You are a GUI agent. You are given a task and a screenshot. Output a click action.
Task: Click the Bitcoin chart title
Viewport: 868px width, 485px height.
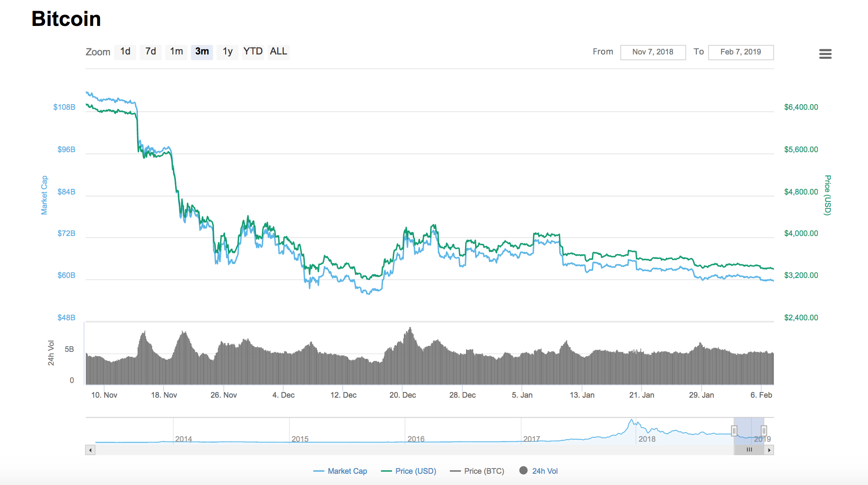click(x=66, y=19)
